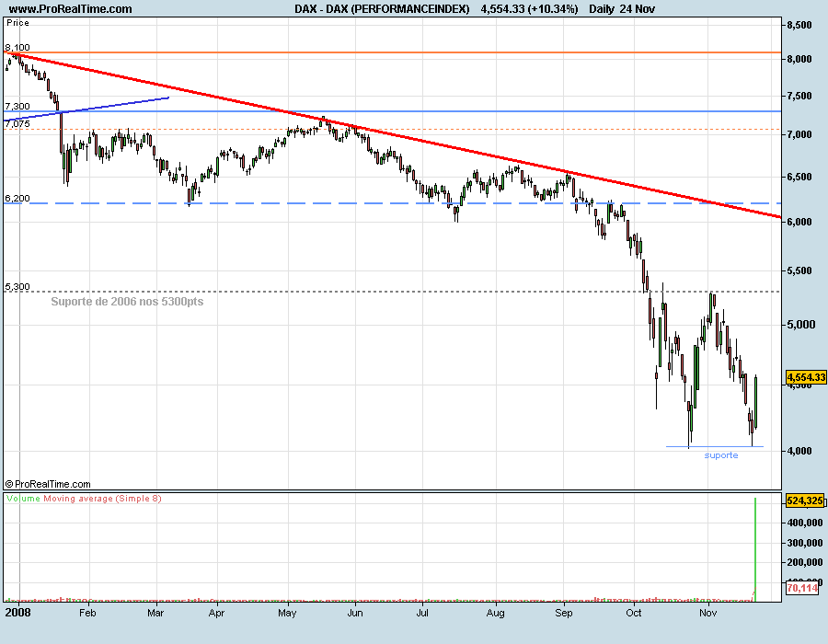Screen dimensions: 828x644
Task: Click the Jul month label
Action: pyautogui.click(x=422, y=613)
